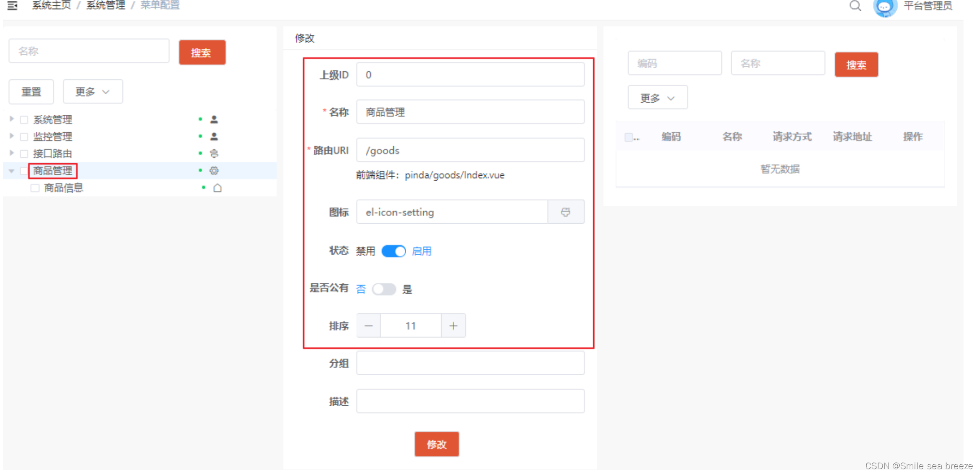Screen dimensions: 980x474
Task: Click the 重置 button
Action: pyautogui.click(x=31, y=92)
